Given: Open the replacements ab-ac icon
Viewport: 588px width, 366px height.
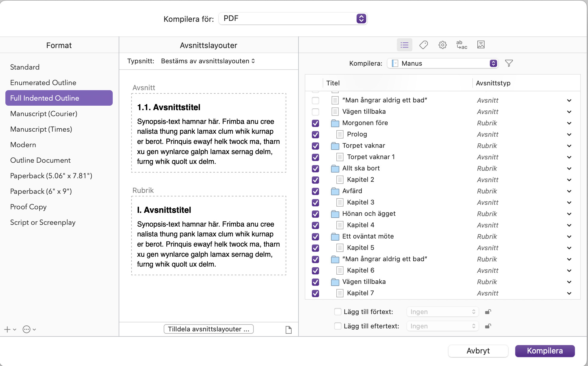Looking at the screenshot, I should coord(462,45).
